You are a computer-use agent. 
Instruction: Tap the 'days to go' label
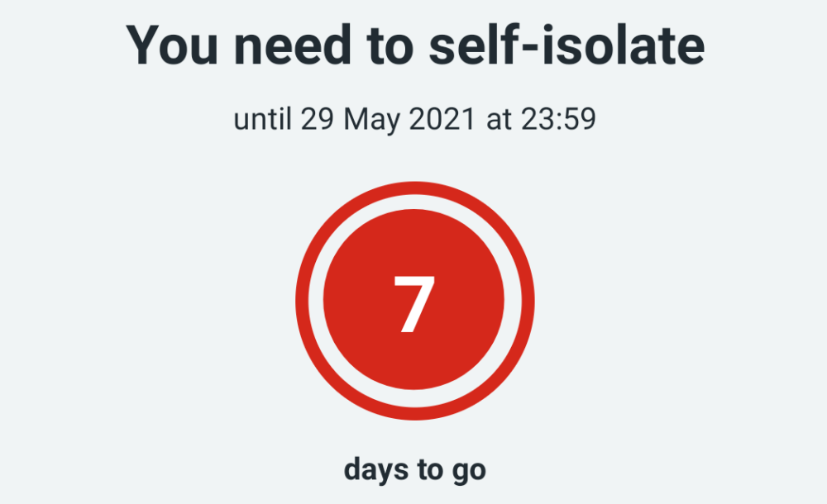(414, 470)
